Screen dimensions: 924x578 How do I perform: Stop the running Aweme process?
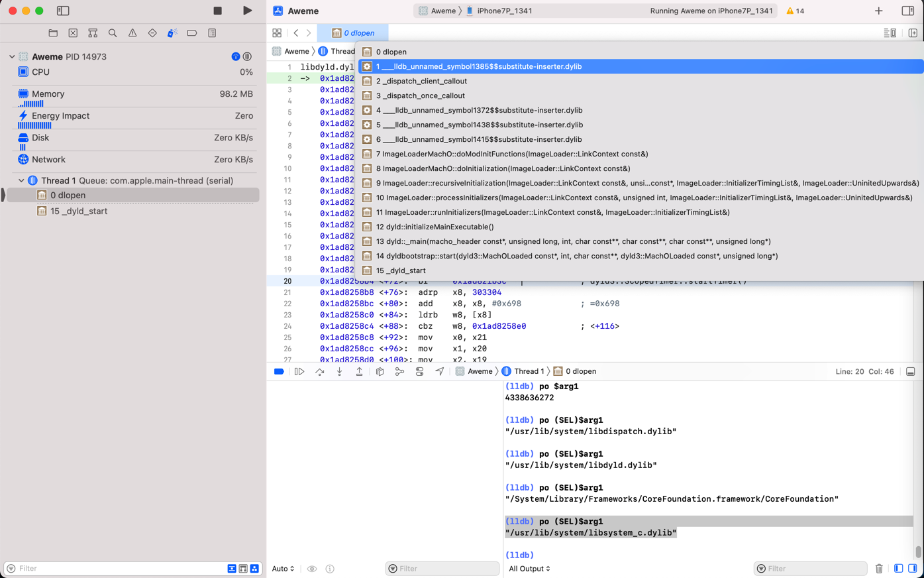217,11
